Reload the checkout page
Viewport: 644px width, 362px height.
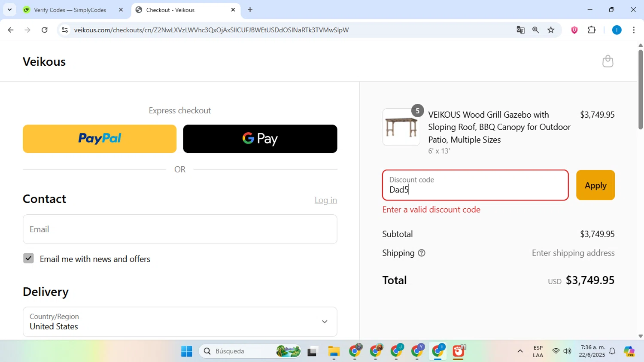45,30
